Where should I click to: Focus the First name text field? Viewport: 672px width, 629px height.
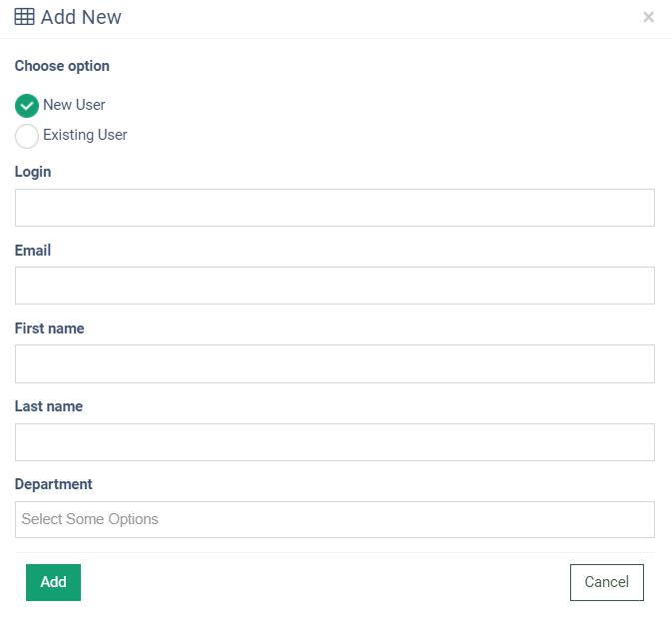click(x=335, y=363)
